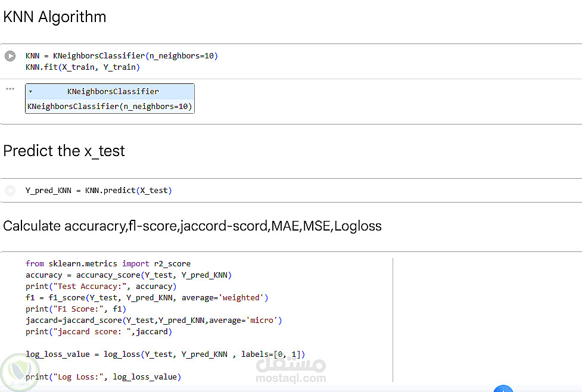Select the KNeighborsClassifier(n_neighbors=10) parameters box
This screenshot has width=582, height=392.
coord(110,107)
